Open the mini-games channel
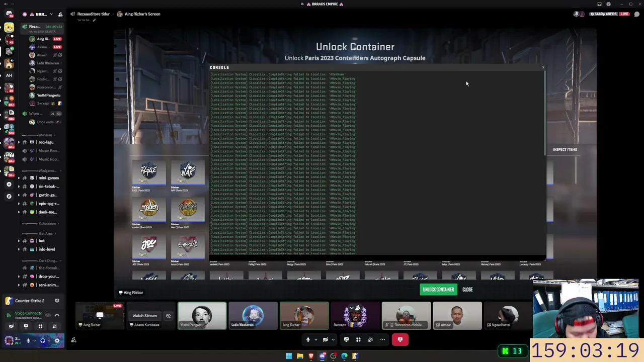 pyautogui.click(x=42, y=178)
